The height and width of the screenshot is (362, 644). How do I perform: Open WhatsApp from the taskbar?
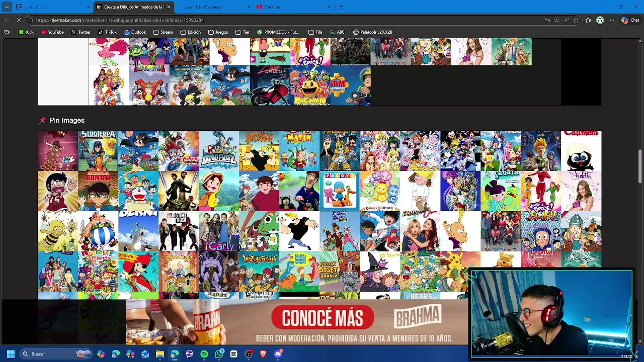pyautogui.click(x=219, y=354)
